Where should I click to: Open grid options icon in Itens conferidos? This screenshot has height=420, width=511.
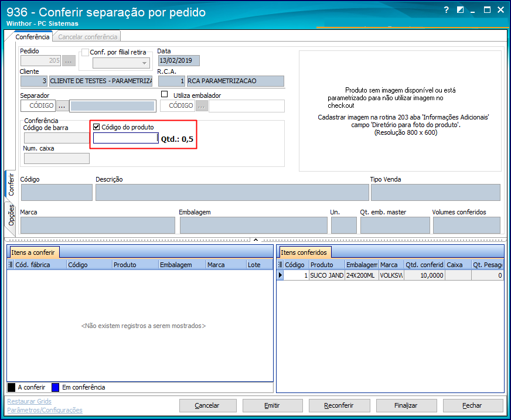[280, 265]
